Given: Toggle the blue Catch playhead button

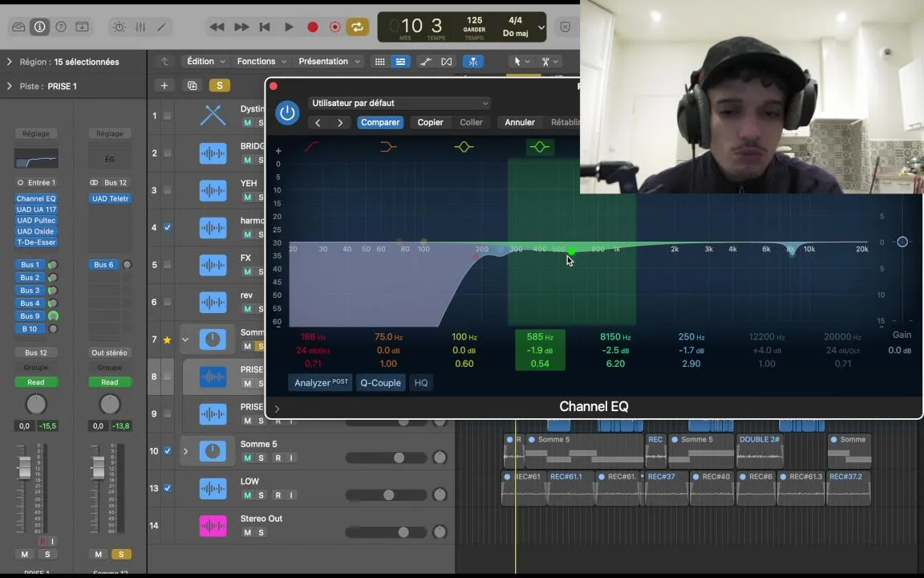Looking at the screenshot, I should point(472,61).
